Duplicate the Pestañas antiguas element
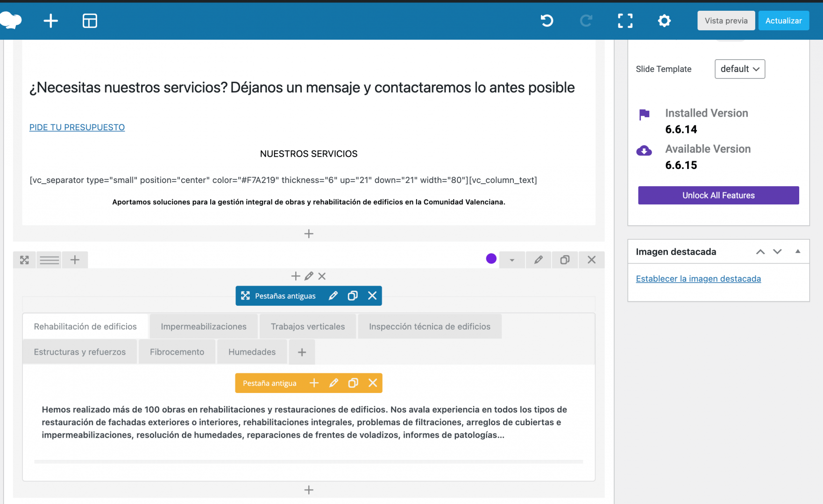The width and height of the screenshot is (823, 504). pos(353,295)
